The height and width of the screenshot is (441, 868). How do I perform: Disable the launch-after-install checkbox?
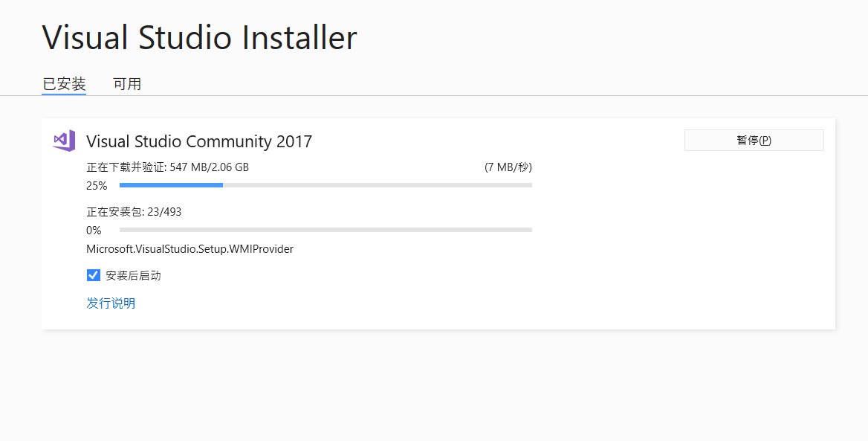pos(93,274)
